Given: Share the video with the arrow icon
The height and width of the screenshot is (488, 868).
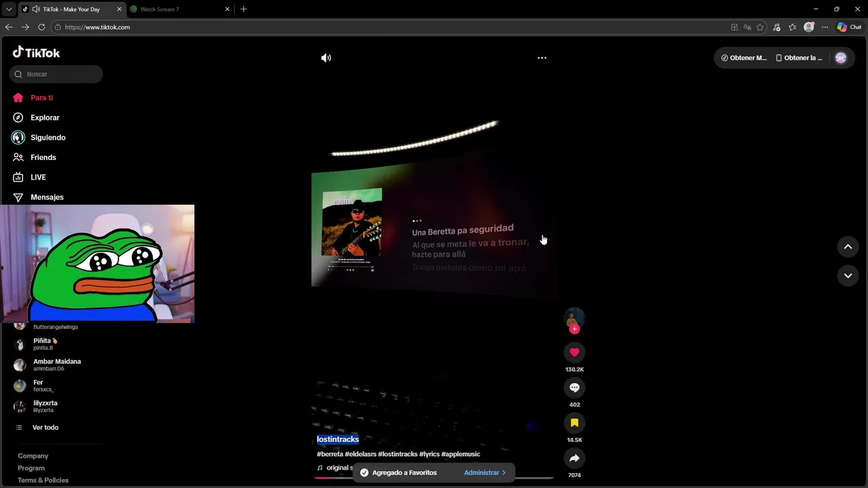Looking at the screenshot, I should pos(574,458).
